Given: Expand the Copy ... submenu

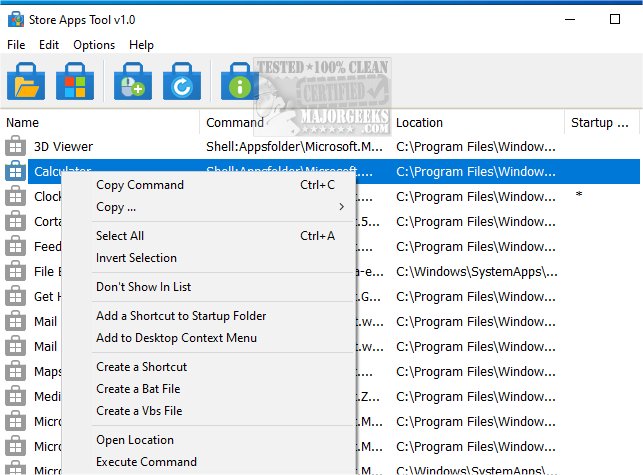Looking at the screenshot, I should coord(209,207).
